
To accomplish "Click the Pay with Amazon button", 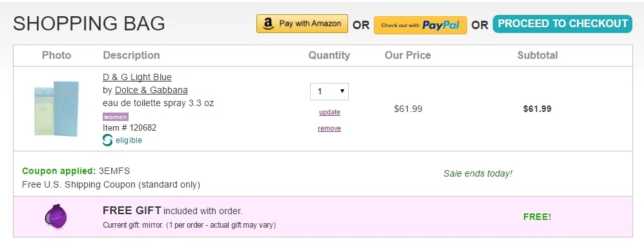I will click(x=302, y=24).
